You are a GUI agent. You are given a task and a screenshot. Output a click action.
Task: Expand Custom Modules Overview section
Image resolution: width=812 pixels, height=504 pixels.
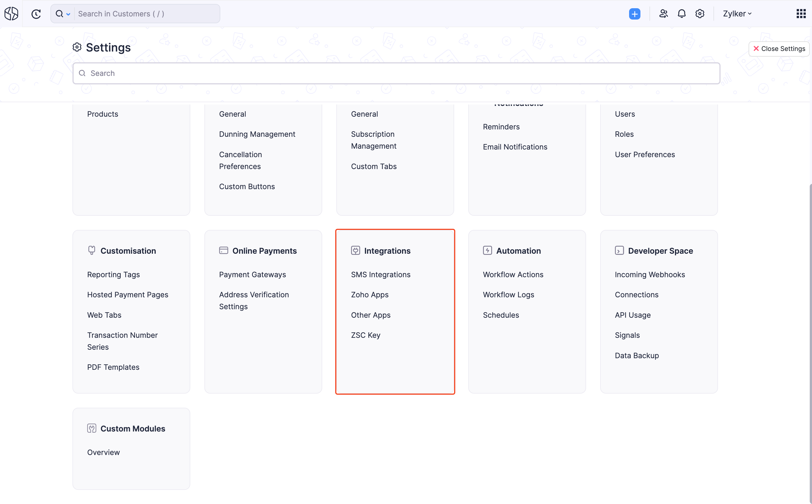pyautogui.click(x=103, y=452)
